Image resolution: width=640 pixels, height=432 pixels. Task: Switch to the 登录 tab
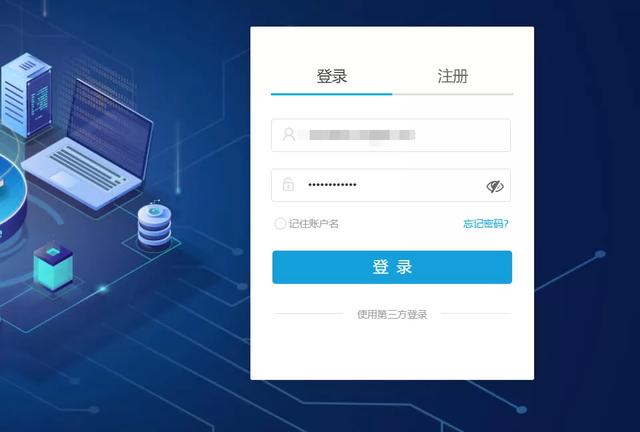(x=331, y=76)
